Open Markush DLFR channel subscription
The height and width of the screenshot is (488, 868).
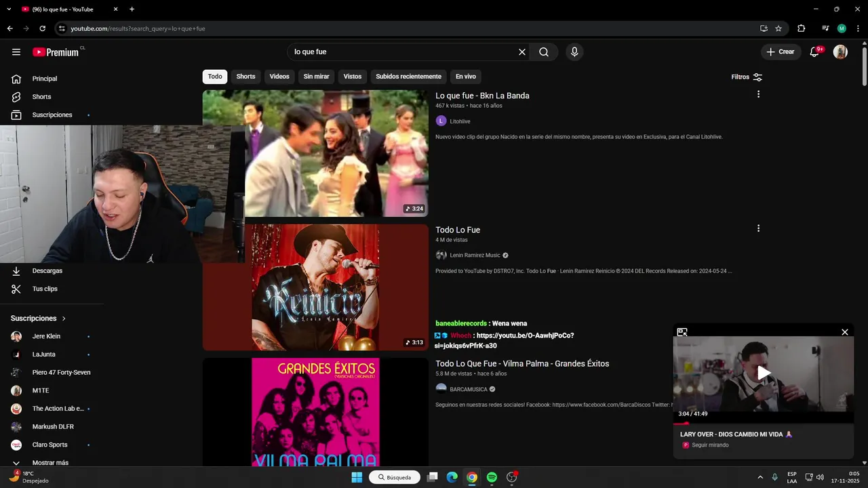(x=52, y=427)
